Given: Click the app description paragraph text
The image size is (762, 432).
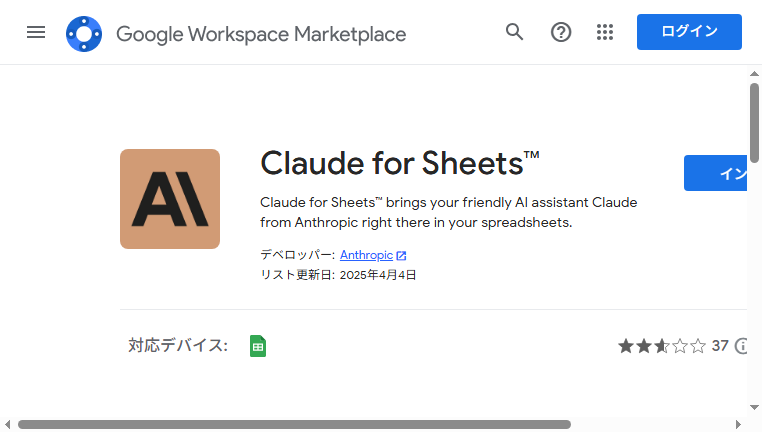Looking at the screenshot, I should pos(449,212).
